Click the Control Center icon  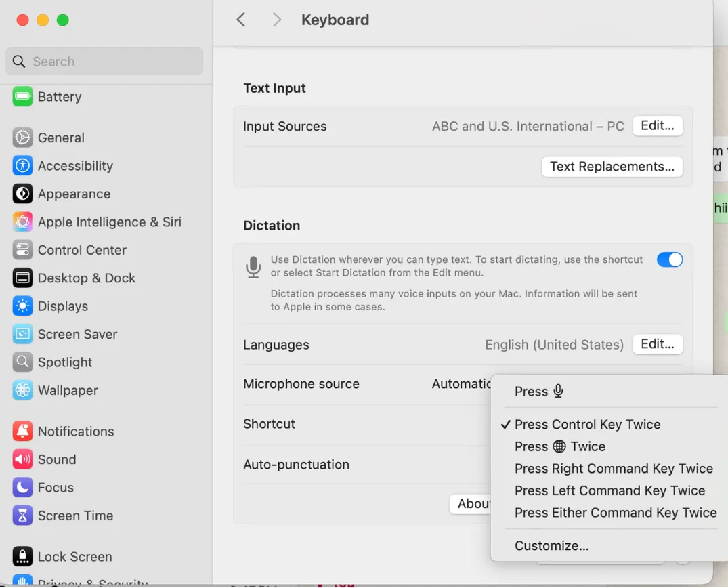pos(22,250)
